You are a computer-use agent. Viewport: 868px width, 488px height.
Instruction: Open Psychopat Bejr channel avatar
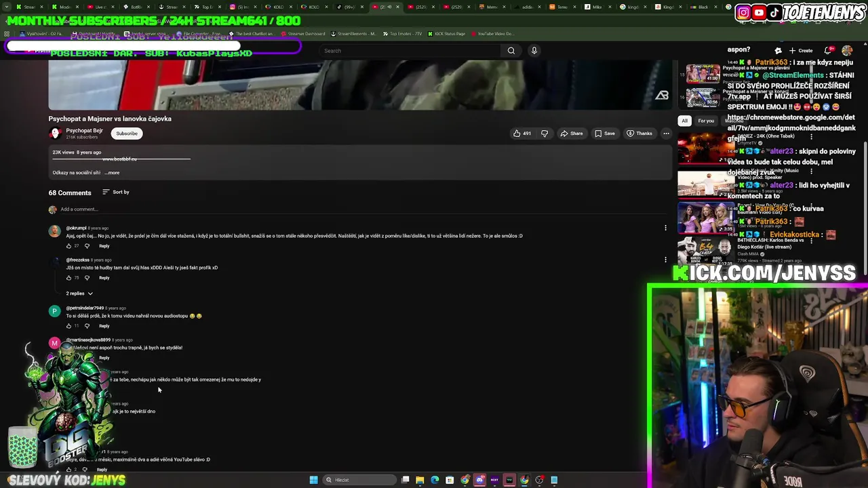pos(55,134)
